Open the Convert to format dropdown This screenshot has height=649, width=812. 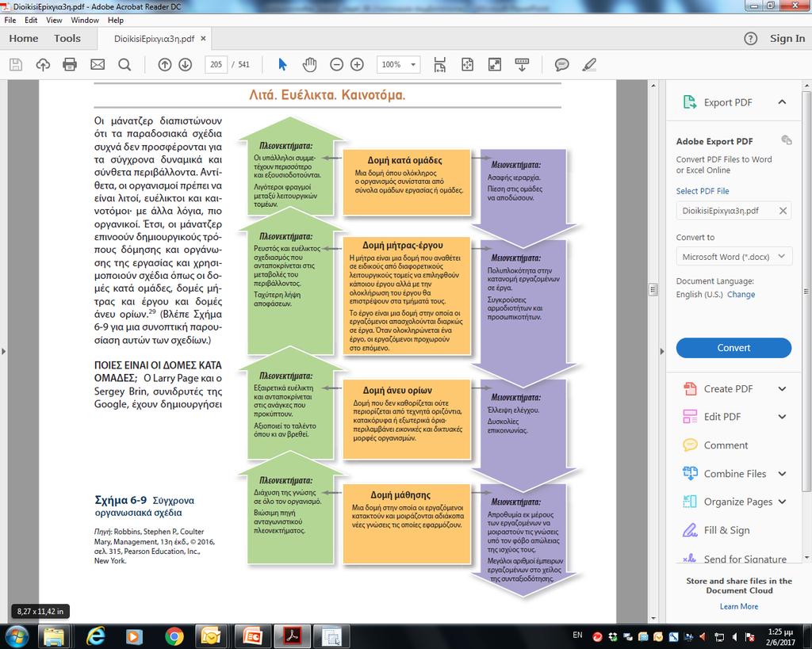pos(733,257)
